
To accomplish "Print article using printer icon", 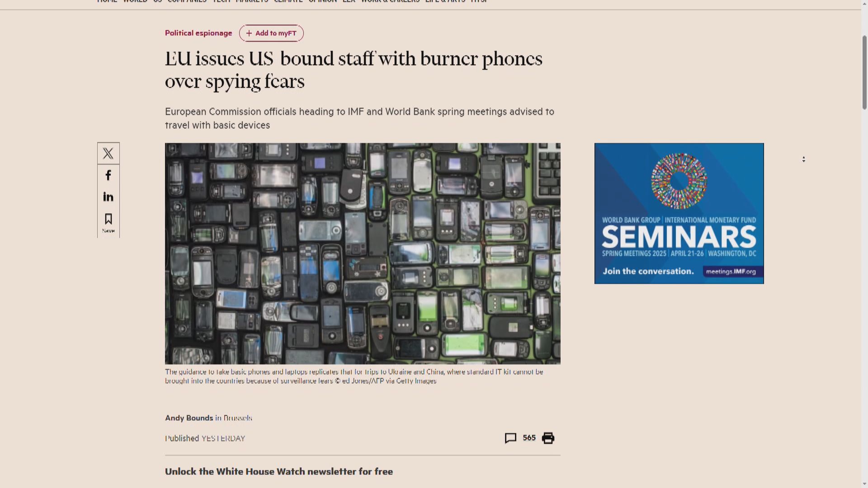I will click(548, 438).
